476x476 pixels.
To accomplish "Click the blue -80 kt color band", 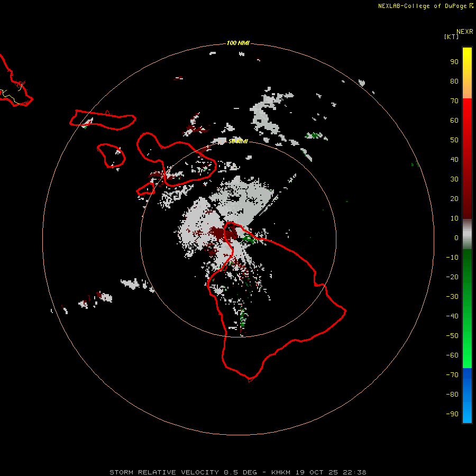I will (x=467, y=395).
